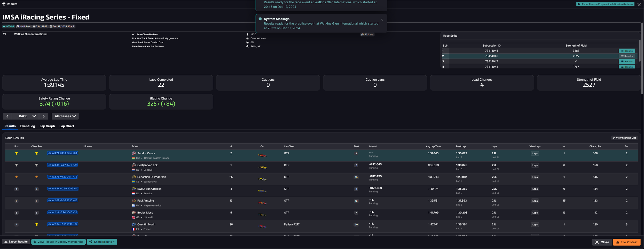This screenshot has width=644, height=249.
Task: Click gold trophy in Sandor Csucs Pos column
Action: pos(17,153)
